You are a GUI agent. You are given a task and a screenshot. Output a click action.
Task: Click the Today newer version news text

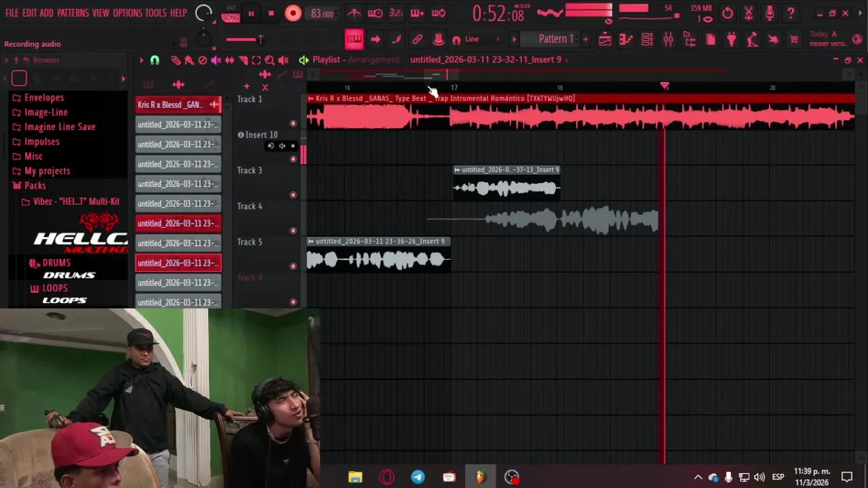(827, 39)
